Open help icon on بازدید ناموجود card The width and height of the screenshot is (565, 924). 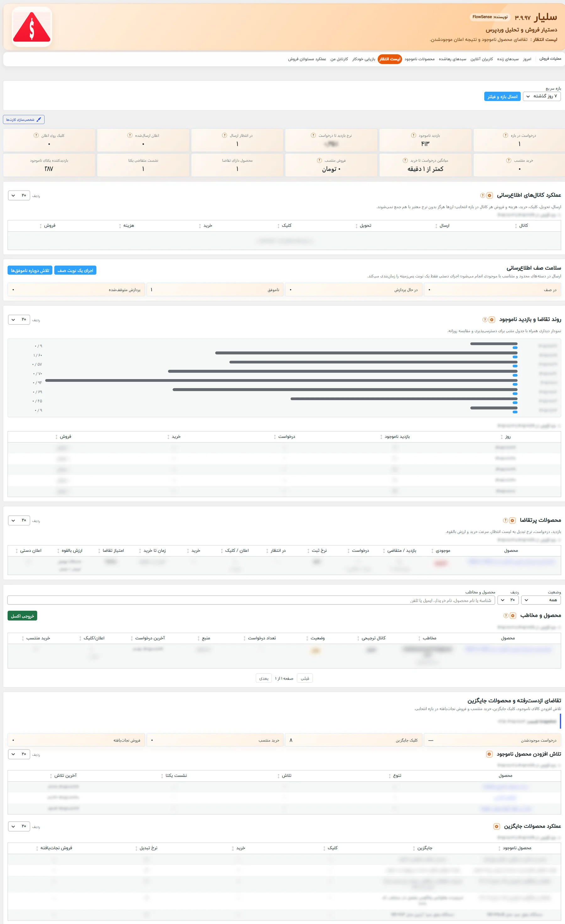pyautogui.click(x=413, y=135)
